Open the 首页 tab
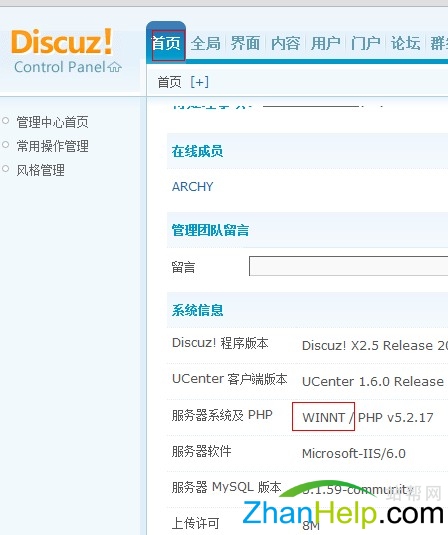 pyautogui.click(x=166, y=43)
